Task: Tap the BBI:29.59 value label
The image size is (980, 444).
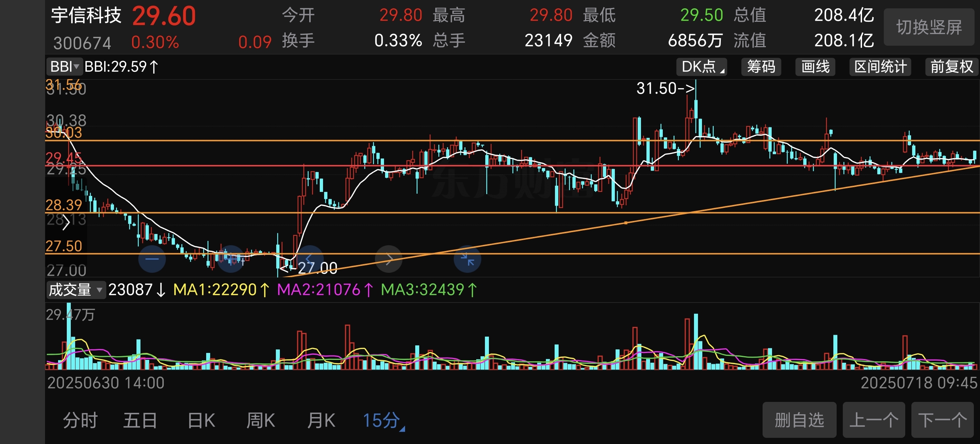Action: tap(121, 67)
